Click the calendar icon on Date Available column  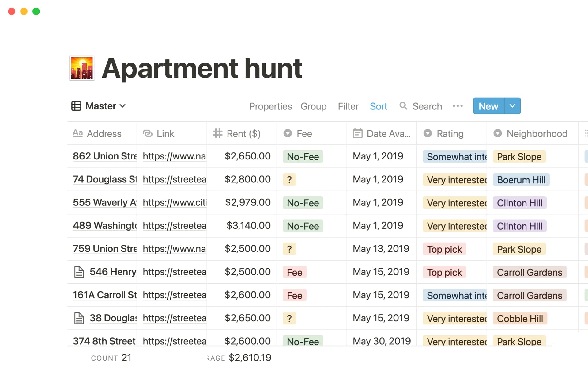pos(357,133)
